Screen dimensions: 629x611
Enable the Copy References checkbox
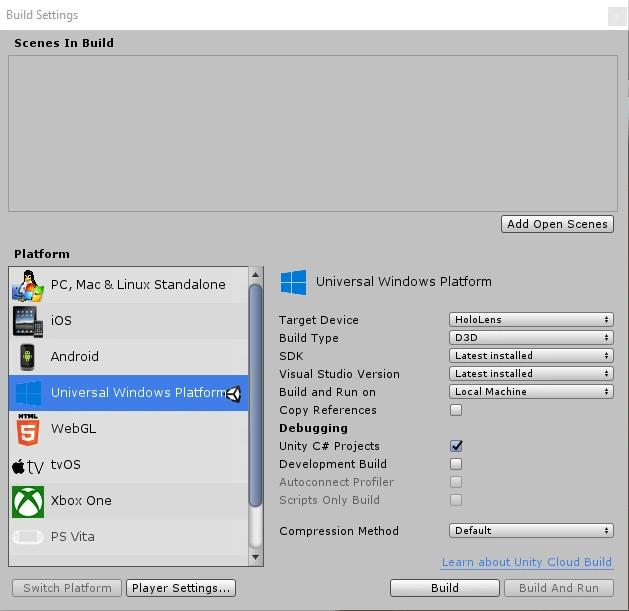[456, 410]
